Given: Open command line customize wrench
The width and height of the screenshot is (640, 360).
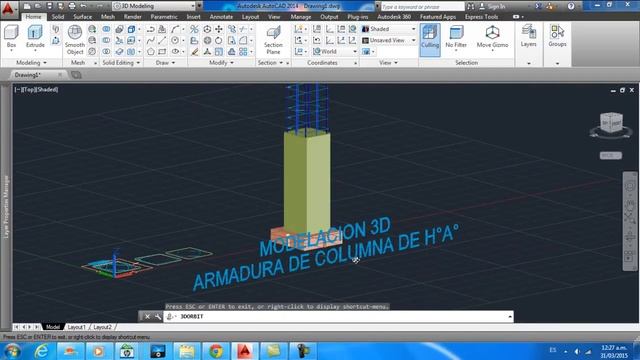Looking at the screenshot, I should (x=158, y=316).
